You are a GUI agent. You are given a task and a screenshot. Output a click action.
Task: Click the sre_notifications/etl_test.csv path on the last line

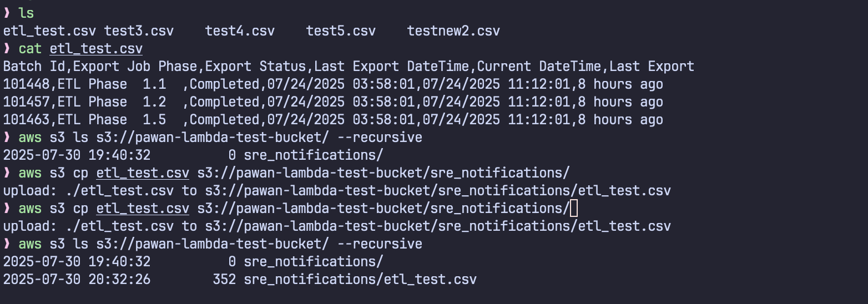(x=360, y=280)
